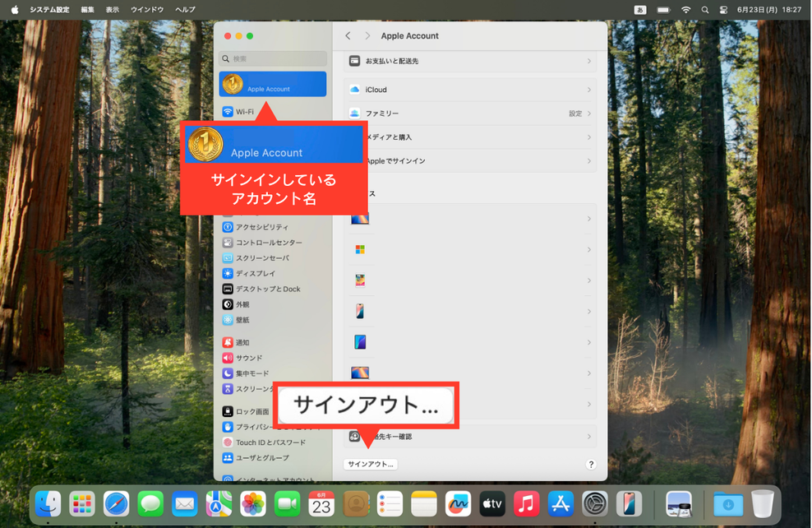Click the Japanese input source indicator
The height and width of the screenshot is (528, 812).
point(640,9)
